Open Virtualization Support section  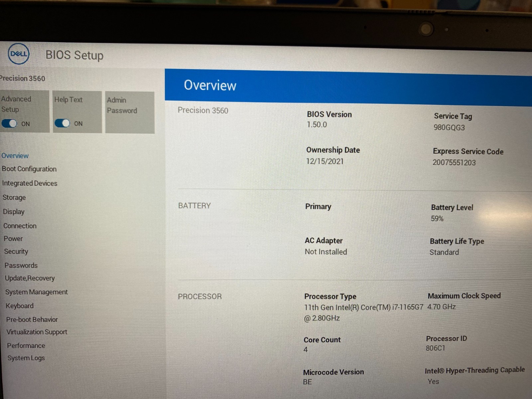[x=37, y=332]
